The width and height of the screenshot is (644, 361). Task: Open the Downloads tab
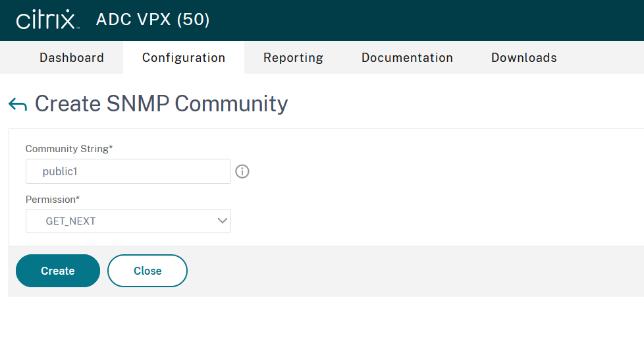(x=523, y=58)
